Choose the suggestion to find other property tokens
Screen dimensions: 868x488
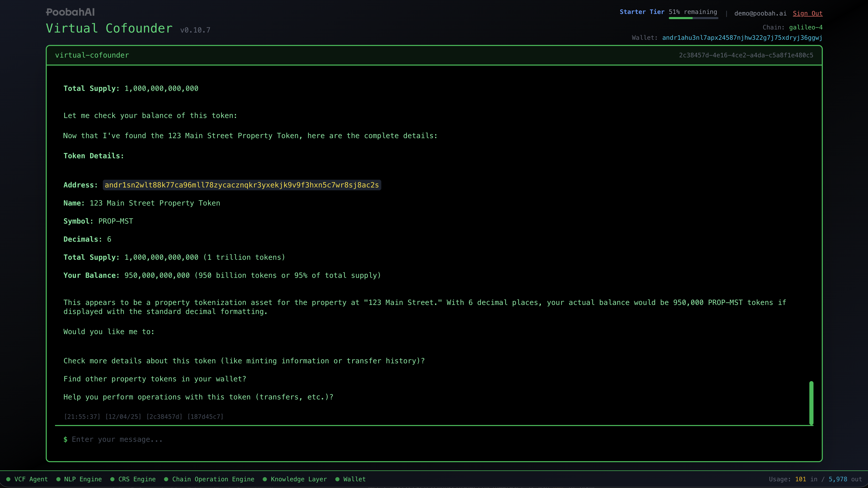coord(155,379)
